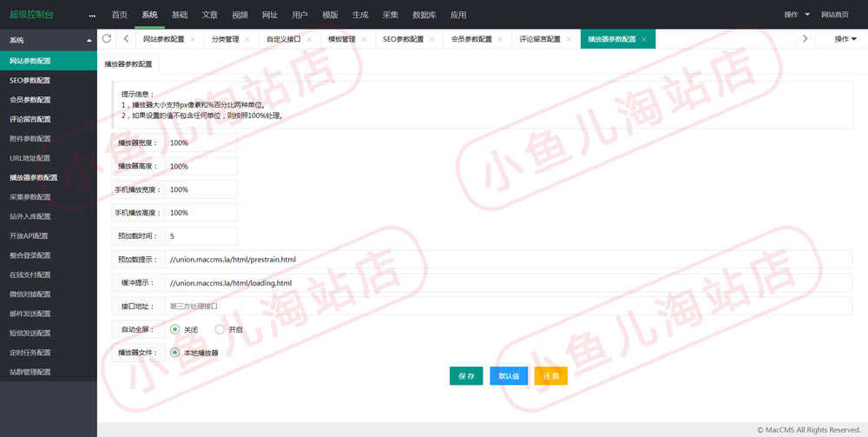Click the blue 默认值 button

pyautogui.click(x=509, y=376)
